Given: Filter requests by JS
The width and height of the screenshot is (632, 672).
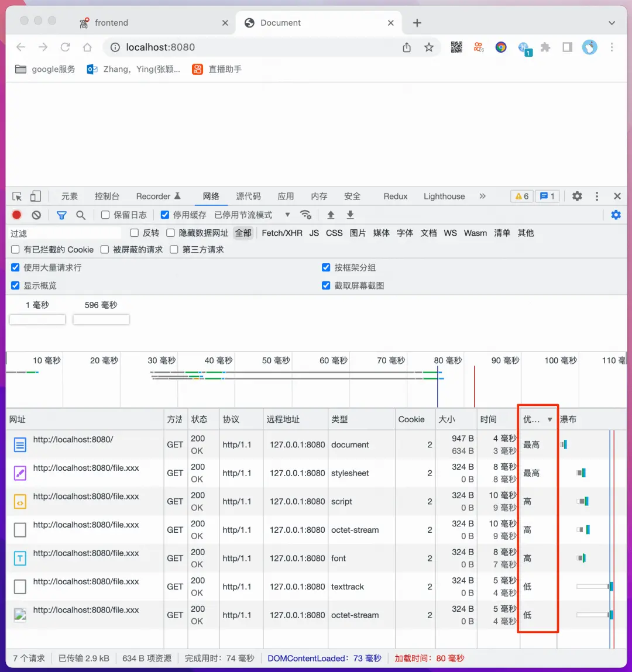Looking at the screenshot, I should (x=314, y=233).
